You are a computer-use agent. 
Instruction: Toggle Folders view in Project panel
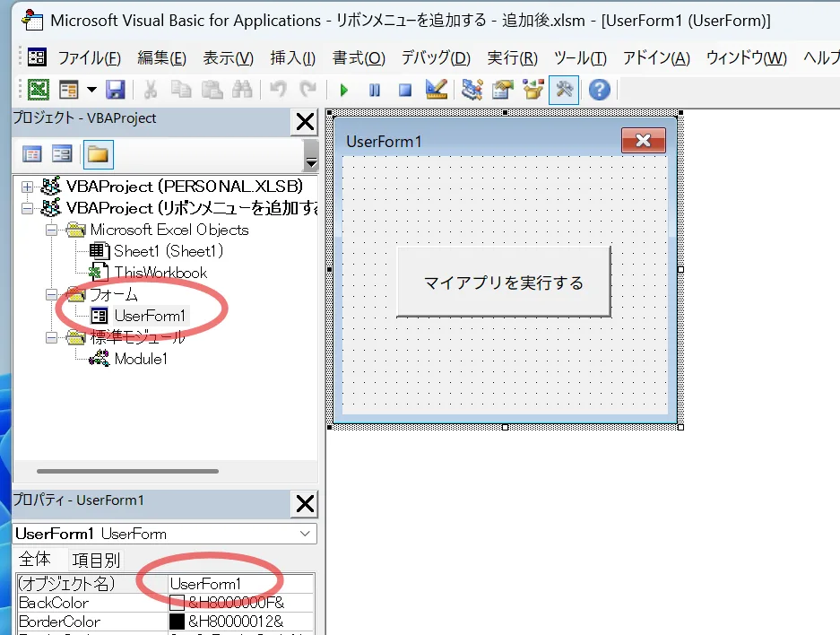[98, 154]
